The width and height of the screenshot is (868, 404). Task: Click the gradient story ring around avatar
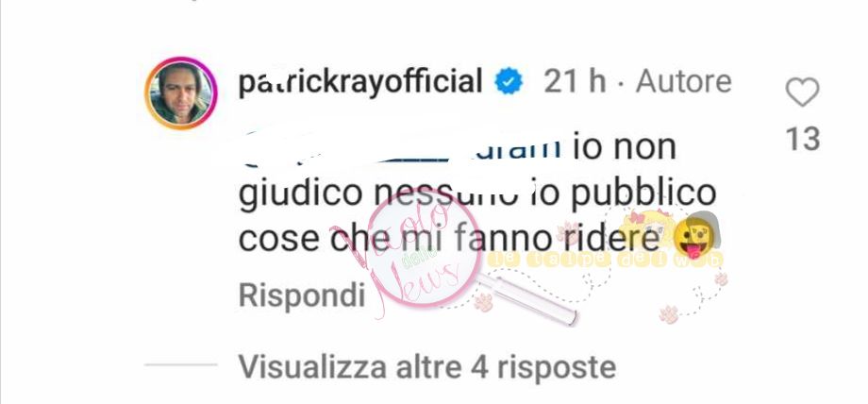click(181, 93)
